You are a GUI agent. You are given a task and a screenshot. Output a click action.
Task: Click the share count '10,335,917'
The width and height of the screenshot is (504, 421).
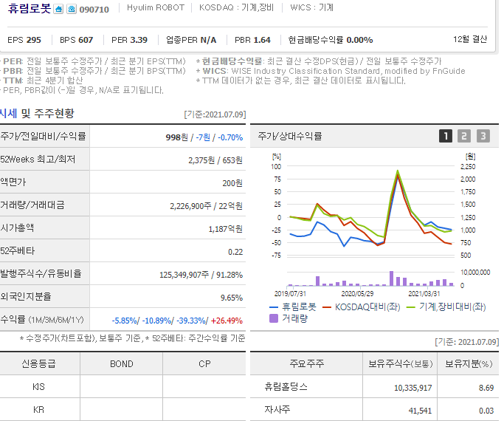(412, 388)
